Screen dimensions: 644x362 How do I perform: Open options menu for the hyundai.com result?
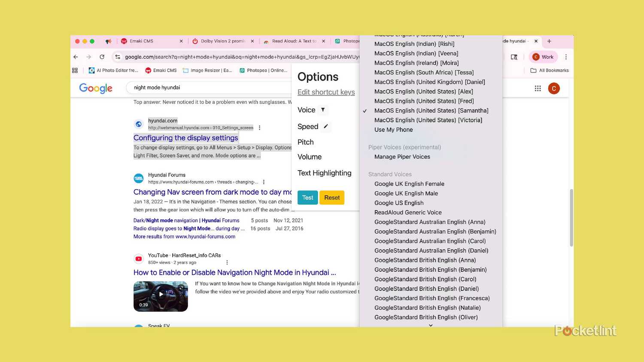click(x=259, y=127)
